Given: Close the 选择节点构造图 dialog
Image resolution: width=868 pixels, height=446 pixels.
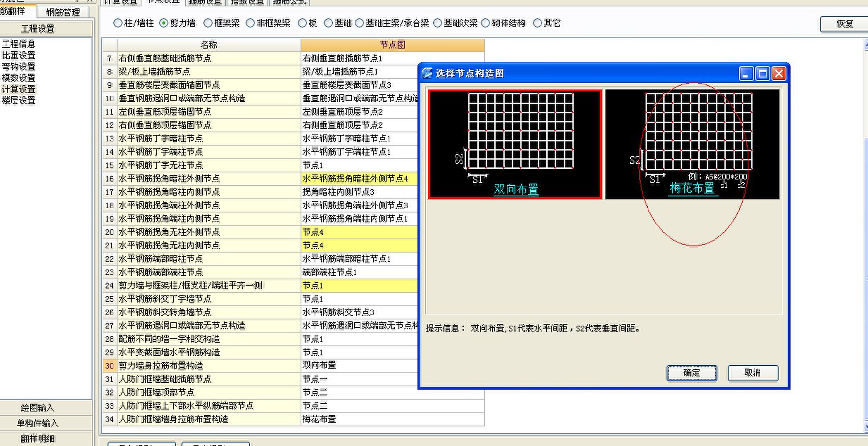Looking at the screenshot, I should click(x=779, y=74).
